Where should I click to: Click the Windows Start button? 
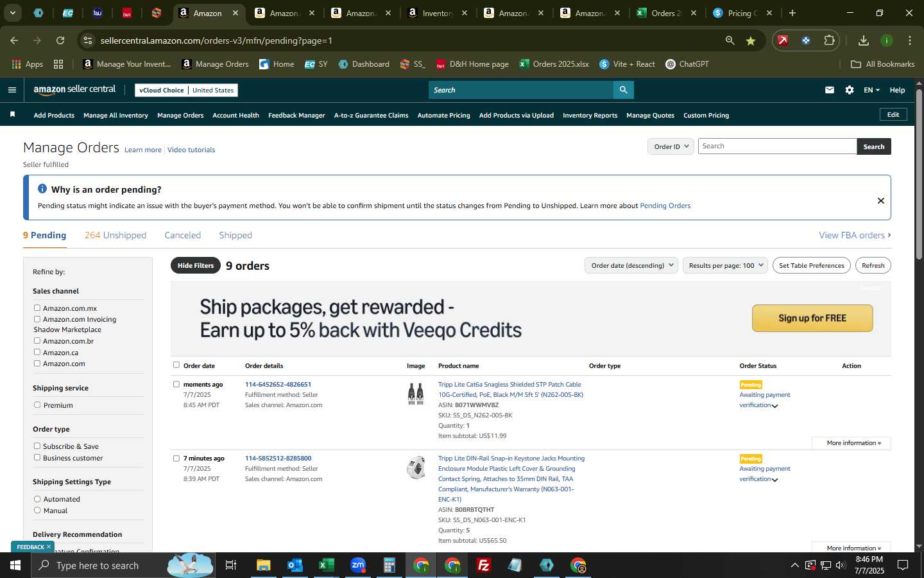click(x=15, y=565)
